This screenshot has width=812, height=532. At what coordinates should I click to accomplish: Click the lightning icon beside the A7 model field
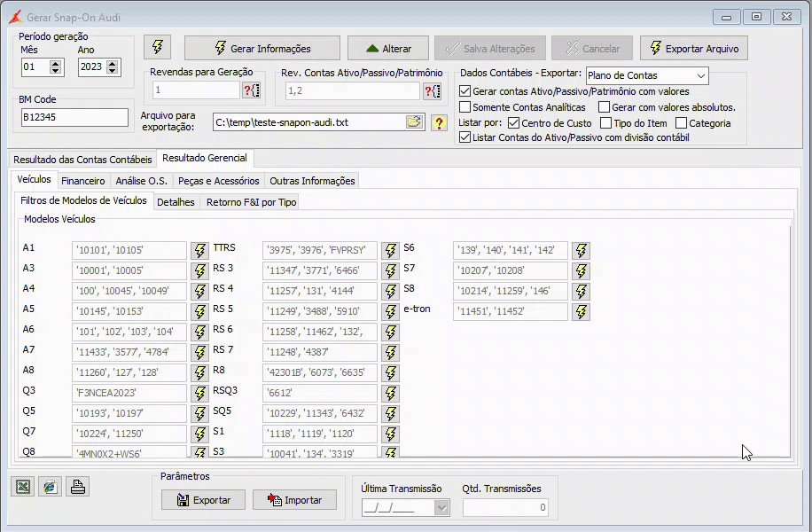point(199,352)
